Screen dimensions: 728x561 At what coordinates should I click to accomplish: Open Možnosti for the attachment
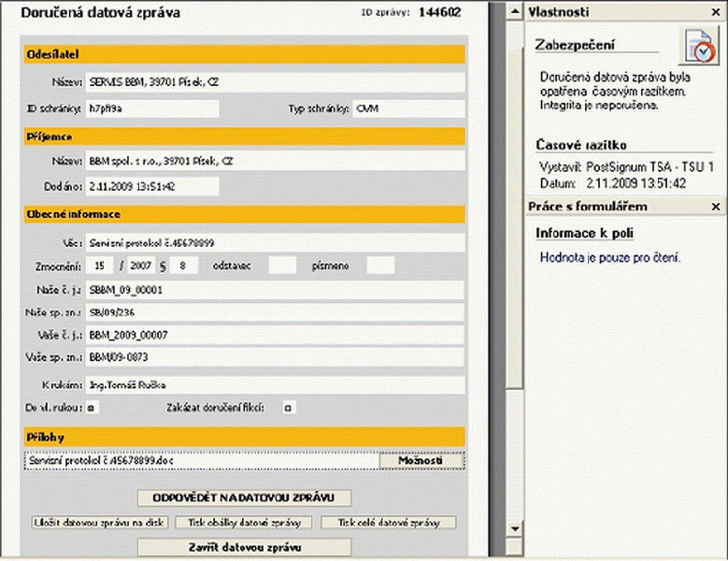(421, 460)
